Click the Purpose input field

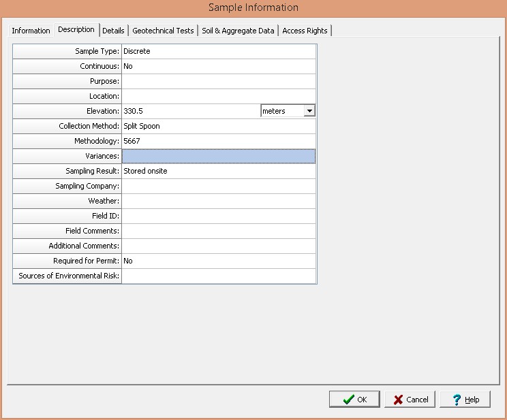(218, 81)
